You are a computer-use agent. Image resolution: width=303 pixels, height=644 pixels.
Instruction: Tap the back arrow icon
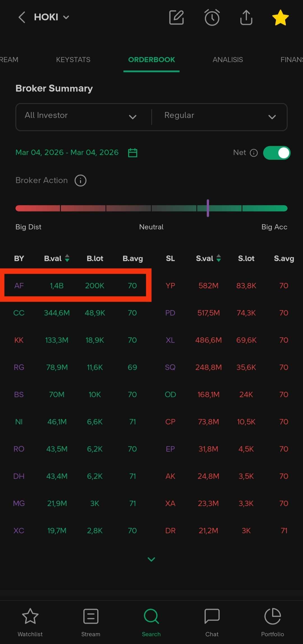coord(22,17)
